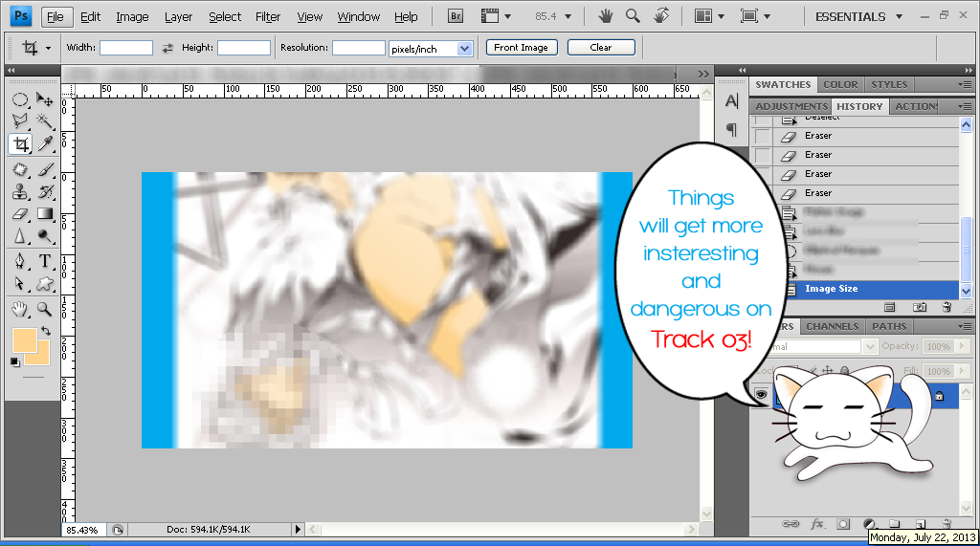Select the Move tool

tap(44, 100)
